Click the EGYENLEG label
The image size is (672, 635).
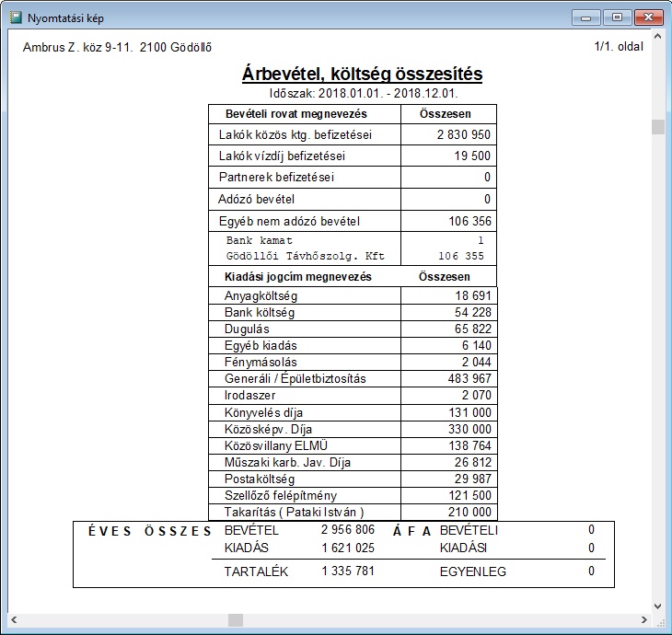coord(473,571)
